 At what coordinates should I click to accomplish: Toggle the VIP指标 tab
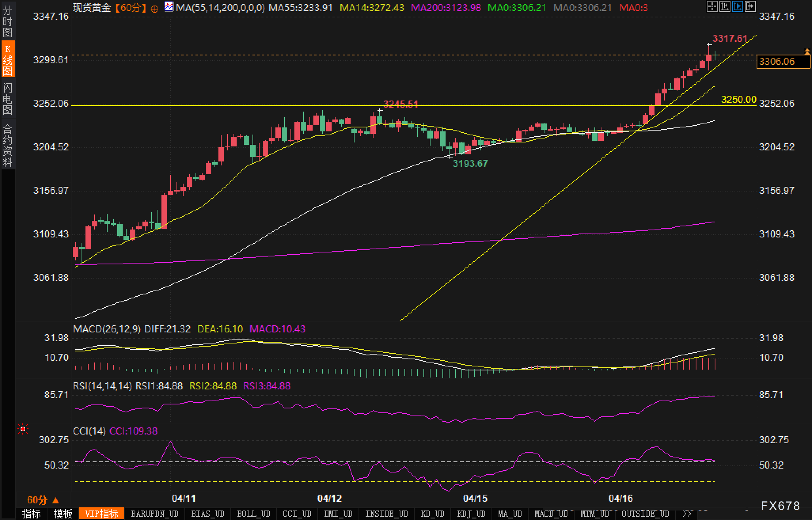coord(102,514)
